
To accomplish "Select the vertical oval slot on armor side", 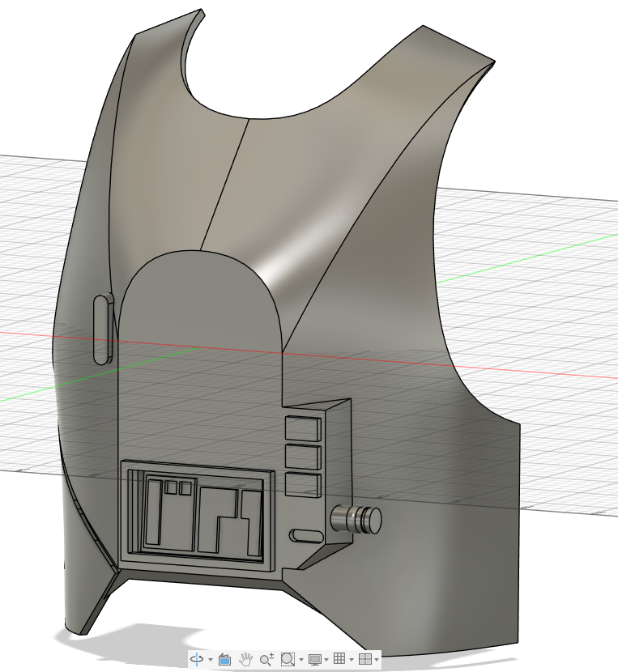I will [x=102, y=330].
